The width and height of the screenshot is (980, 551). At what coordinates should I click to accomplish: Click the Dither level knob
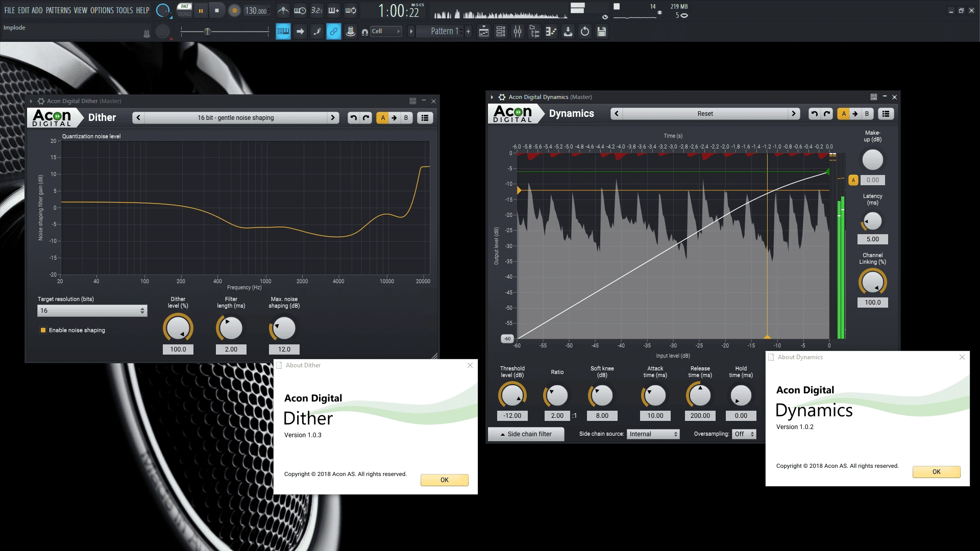[x=178, y=328]
